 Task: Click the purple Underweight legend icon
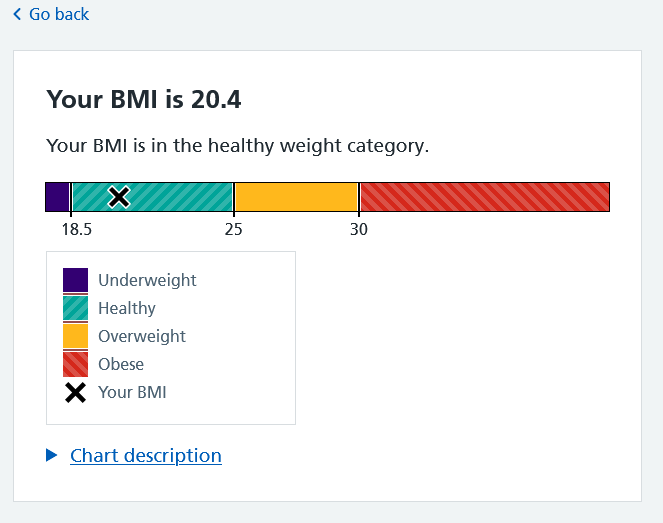[75, 280]
